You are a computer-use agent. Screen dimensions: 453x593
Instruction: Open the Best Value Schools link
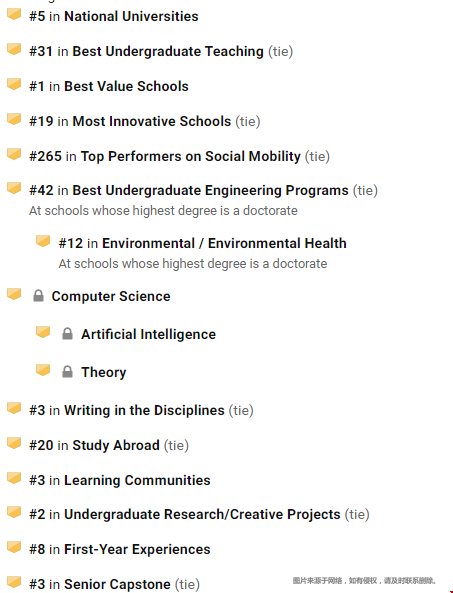tap(126, 86)
